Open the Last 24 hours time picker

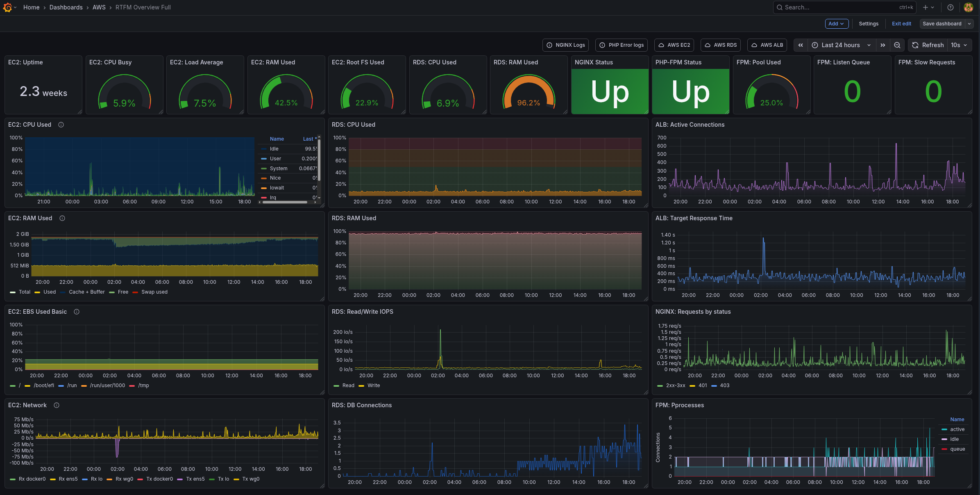click(841, 45)
